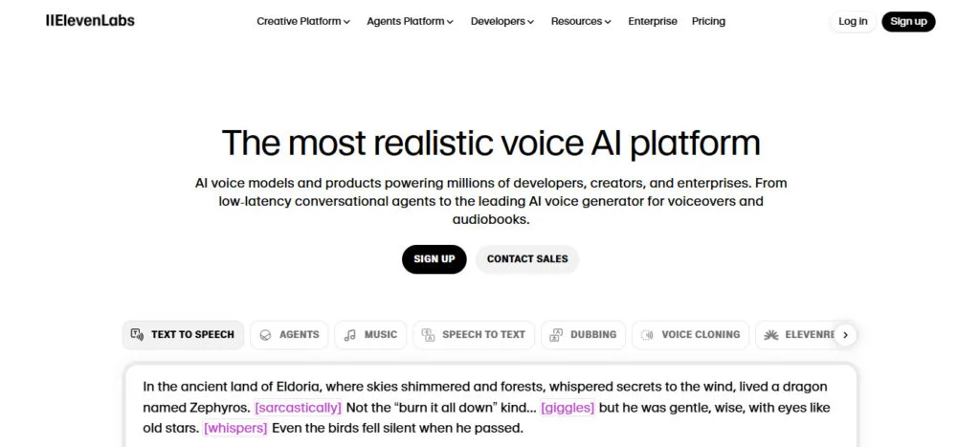Click the ElevenLabs logo
Viewport: 980px width, 447px height.
coord(90,21)
